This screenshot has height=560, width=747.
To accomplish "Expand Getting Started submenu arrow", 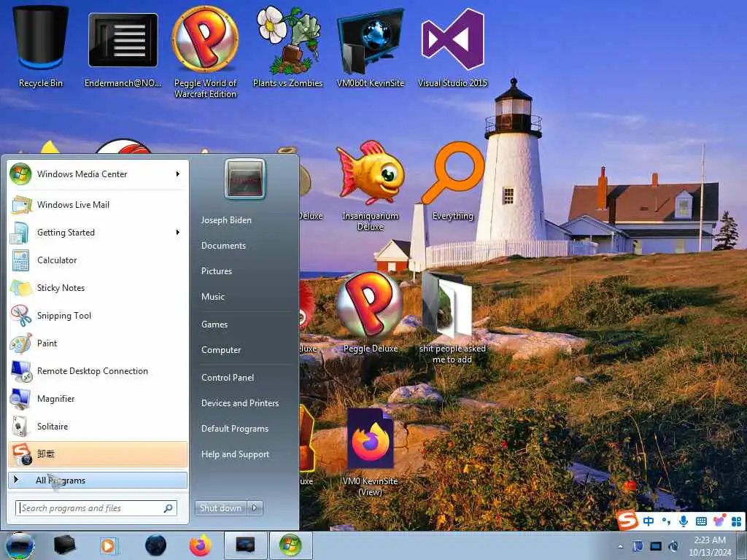I will pos(178,233).
